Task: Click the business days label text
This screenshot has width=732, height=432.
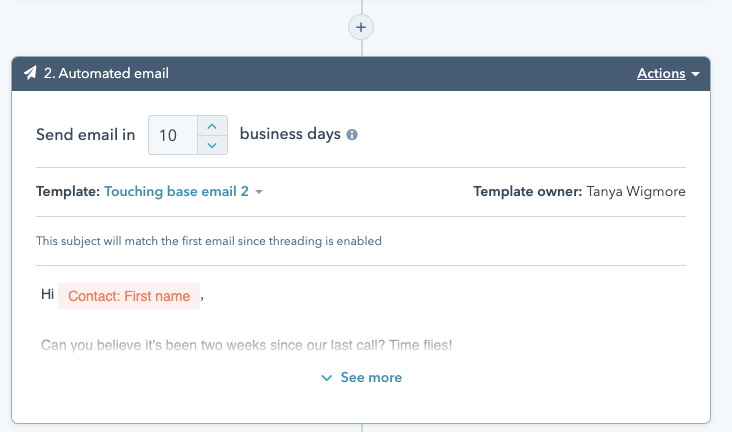Action: [290, 134]
